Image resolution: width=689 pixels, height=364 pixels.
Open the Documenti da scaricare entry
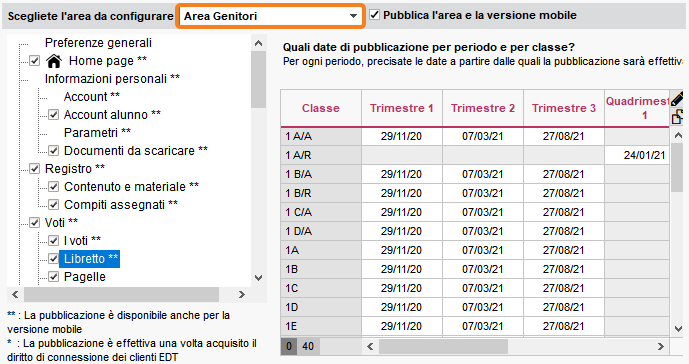tap(136, 151)
